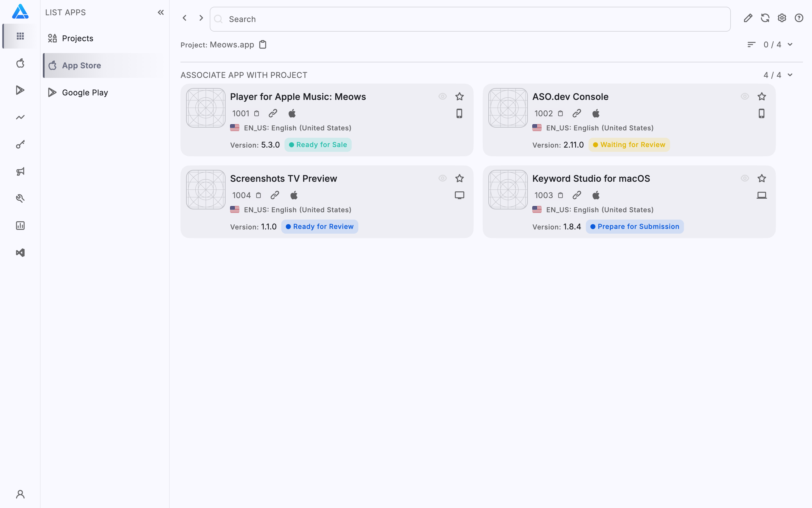The width and height of the screenshot is (812, 508).
Task: Toggle visibility of Keyword Studio for macOS
Action: coord(745,178)
